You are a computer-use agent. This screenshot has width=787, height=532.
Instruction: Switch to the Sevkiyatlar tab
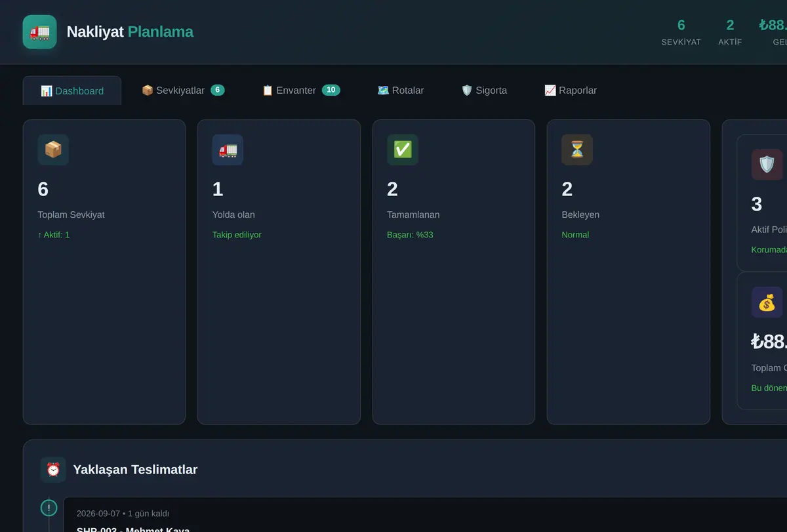[183, 90]
